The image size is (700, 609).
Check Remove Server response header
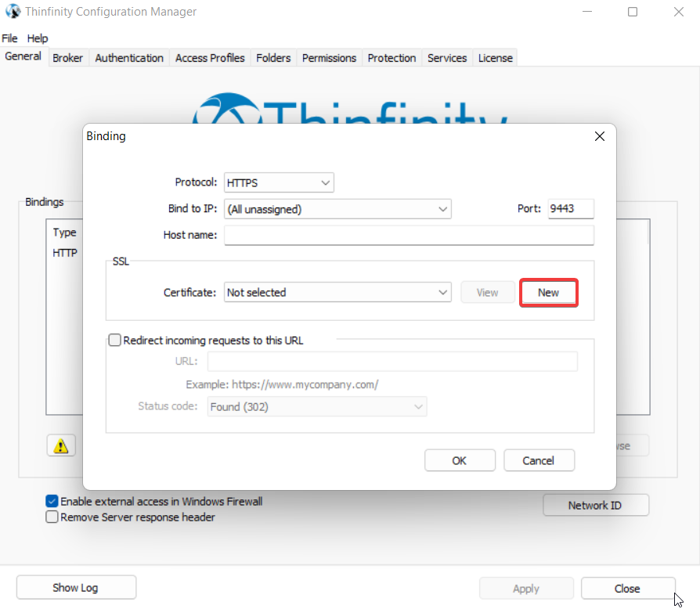click(x=52, y=517)
